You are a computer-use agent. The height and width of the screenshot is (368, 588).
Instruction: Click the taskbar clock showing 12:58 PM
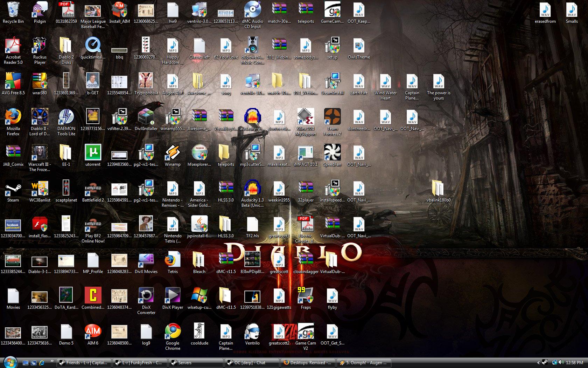click(574, 363)
